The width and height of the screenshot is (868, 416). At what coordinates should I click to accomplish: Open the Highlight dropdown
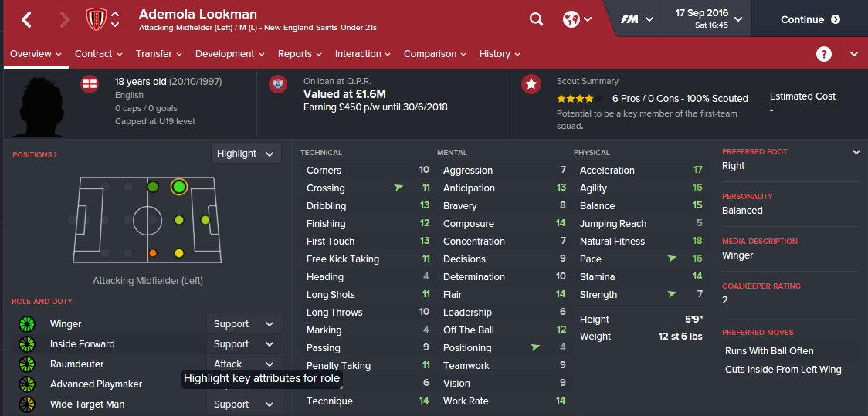point(246,154)
